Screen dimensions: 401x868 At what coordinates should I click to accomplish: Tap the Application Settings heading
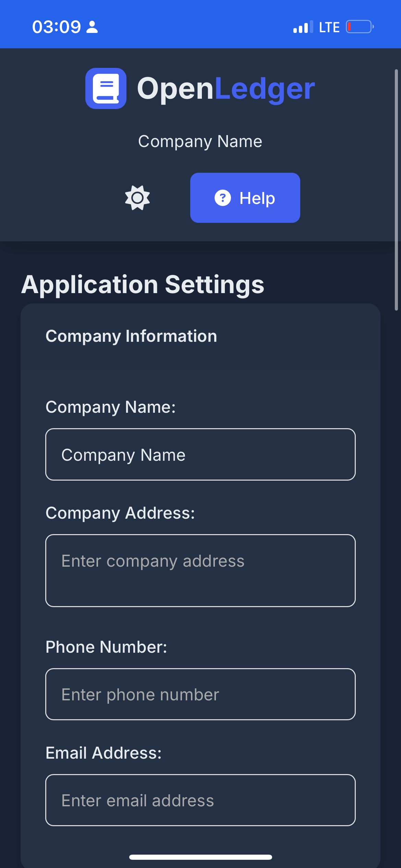tap(143, 285)
